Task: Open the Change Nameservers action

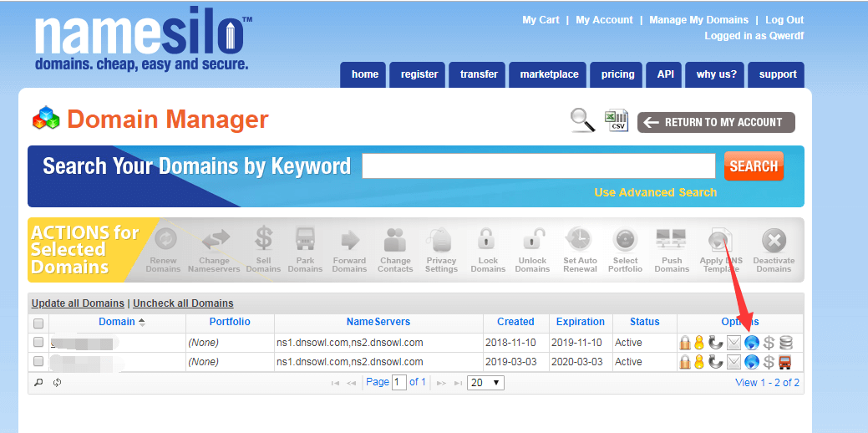Action: [x=214, y=241]
